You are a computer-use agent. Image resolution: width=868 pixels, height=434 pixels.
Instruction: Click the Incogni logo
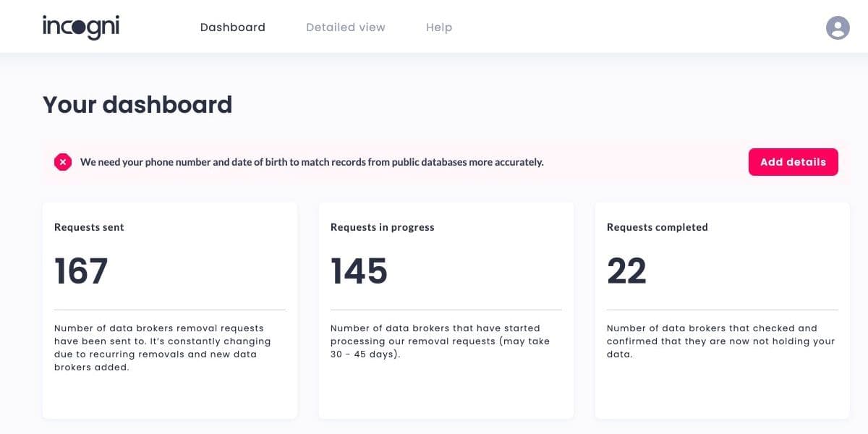coord(81,27)
